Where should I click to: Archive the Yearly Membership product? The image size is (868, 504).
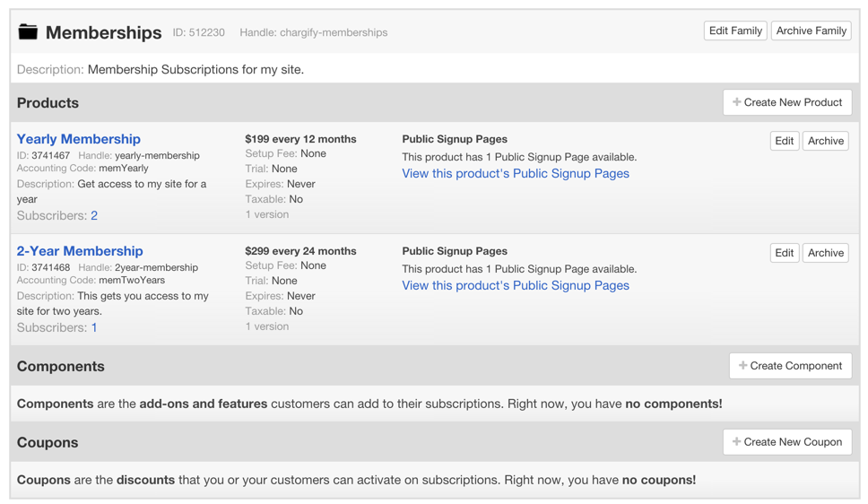point(825,141)
